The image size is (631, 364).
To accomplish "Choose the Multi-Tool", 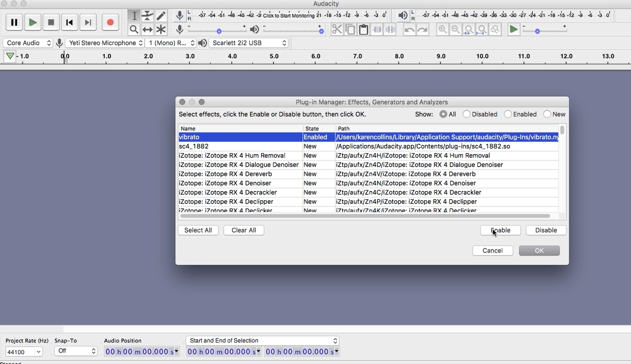I will (161, 29).
